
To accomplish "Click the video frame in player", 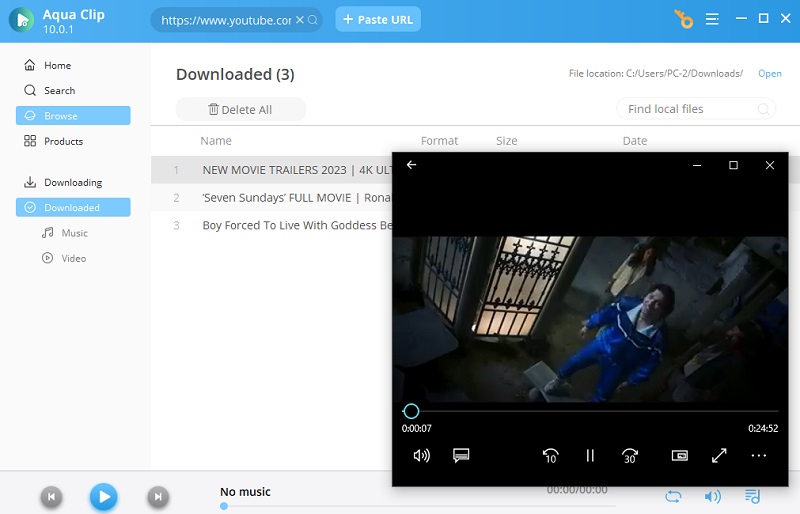I will (x=590, y=319).
